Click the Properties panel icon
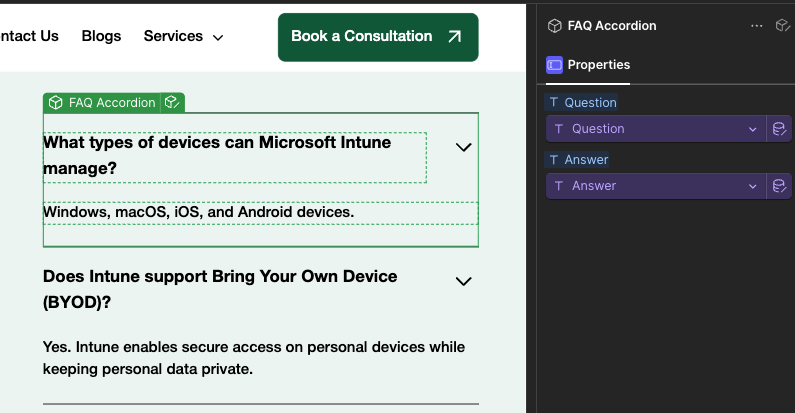The height and width of the screenshot is (413, 795). click(x=554, y=65)
